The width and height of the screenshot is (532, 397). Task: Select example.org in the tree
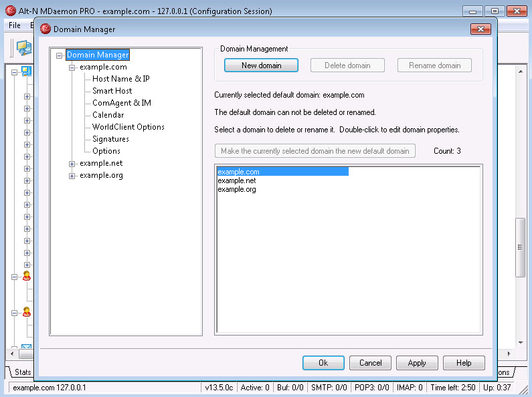(x=101, y=175)
